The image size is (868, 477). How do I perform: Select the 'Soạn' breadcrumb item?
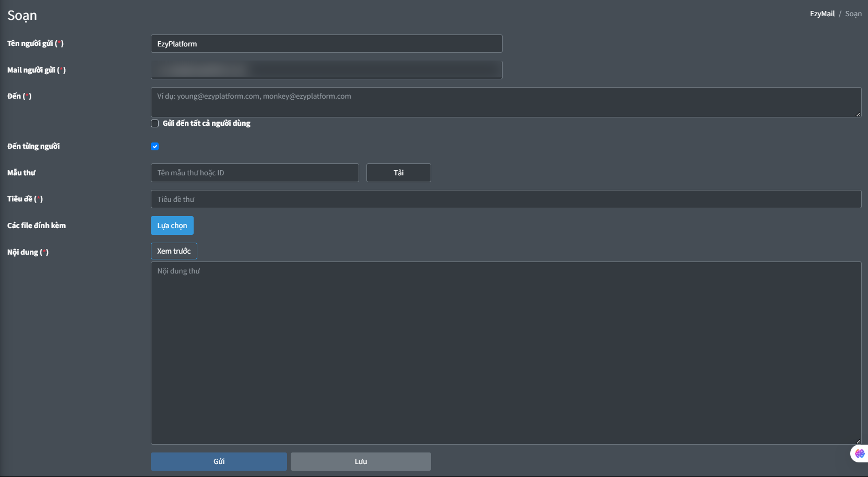point(854,14)
